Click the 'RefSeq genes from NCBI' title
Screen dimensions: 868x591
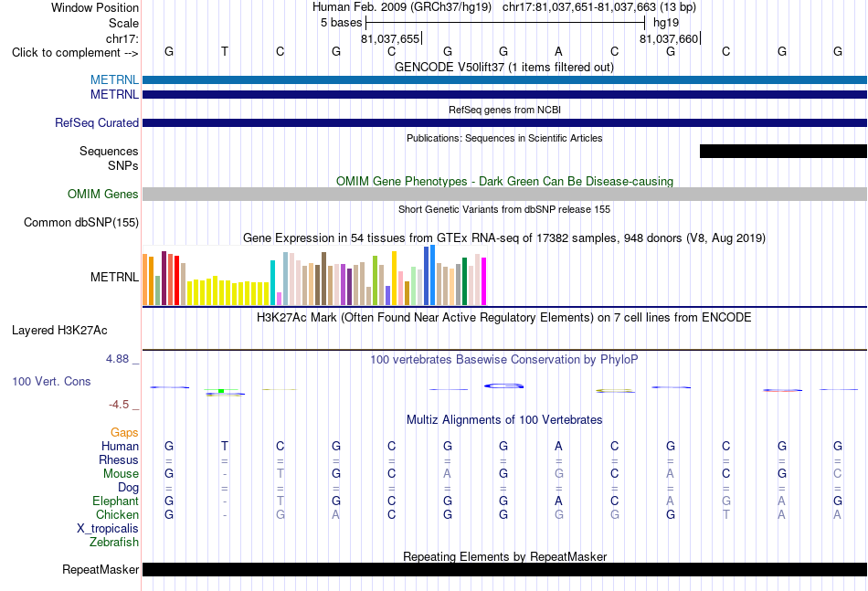coord(504,110)
